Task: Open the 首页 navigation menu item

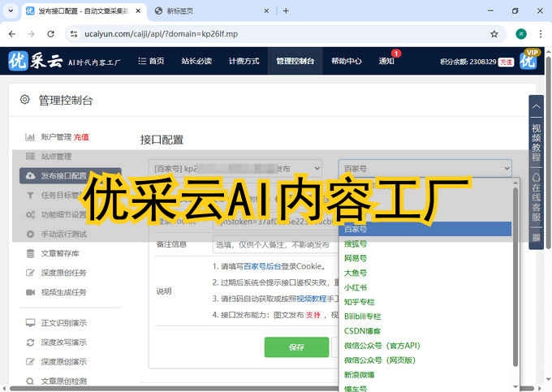Action: pos(151,61)
